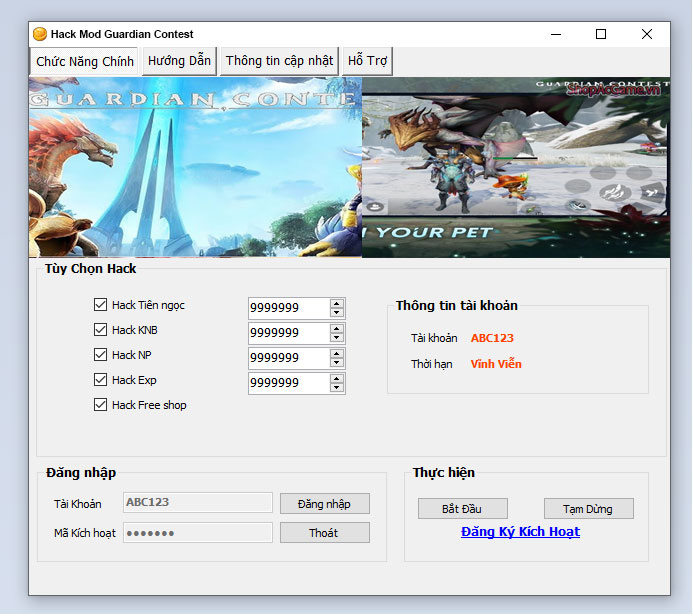
Task: Uncheck the Hack Tiên ngọc checkbox
Action: [100, 305]
